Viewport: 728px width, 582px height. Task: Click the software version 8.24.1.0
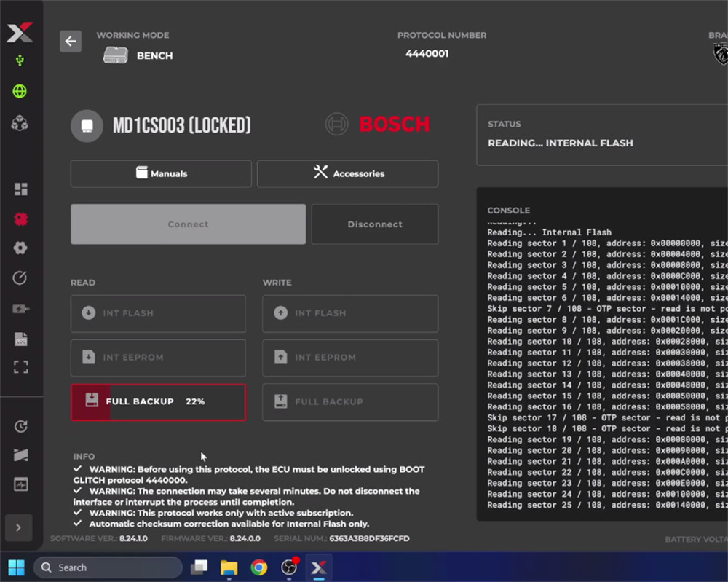pyautogui.click(x=133, y=539)
